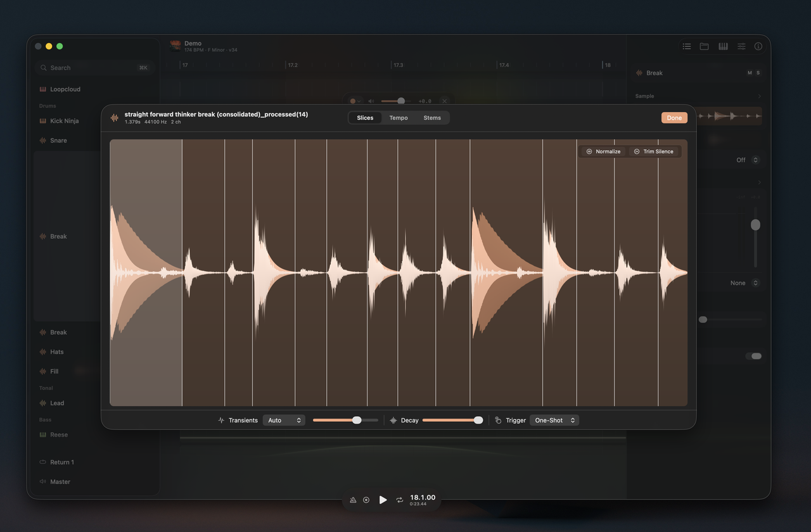Click the Return 1 track icon
This screenshot has height=532, width=811.
pyautogui.click(x=43, y=462)
